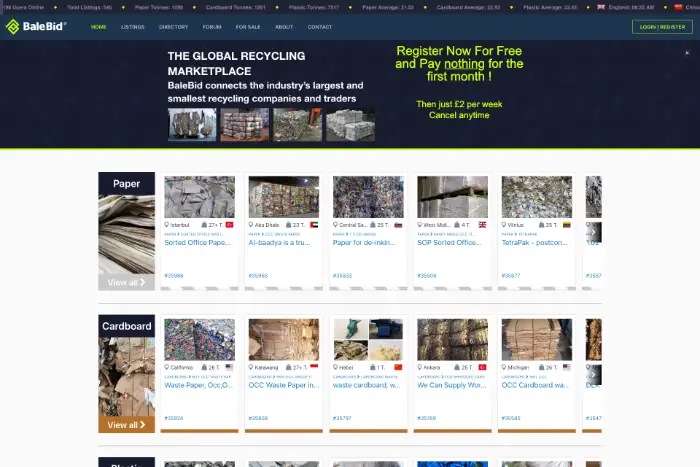This screenshot has height=467, width=700.
Task: Close the registration promo banner
Action: click(x=687, y=53)
